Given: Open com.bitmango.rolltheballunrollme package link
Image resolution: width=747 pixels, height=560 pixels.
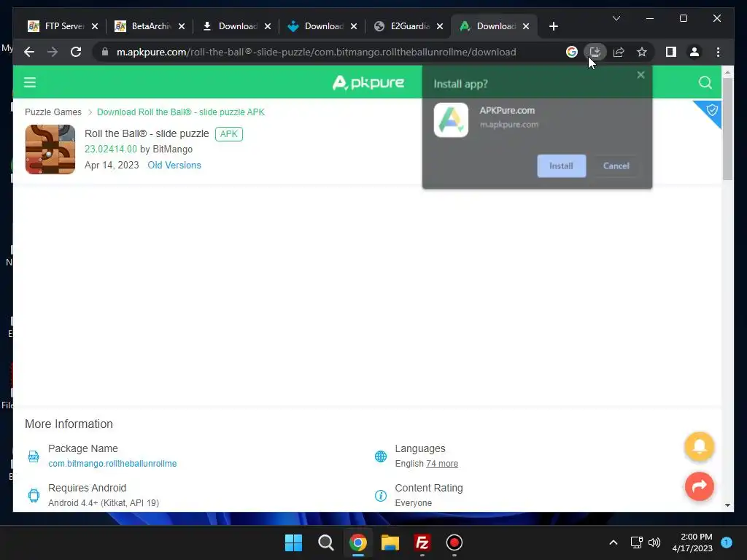Looking at the screenshot, I should tap(112, 463).
